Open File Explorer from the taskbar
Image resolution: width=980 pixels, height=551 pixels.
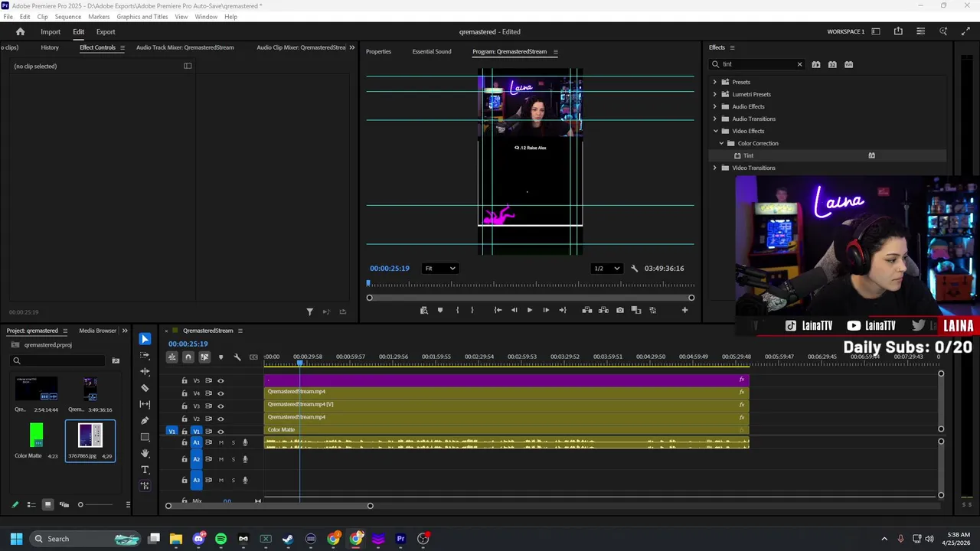coord(176,539)
